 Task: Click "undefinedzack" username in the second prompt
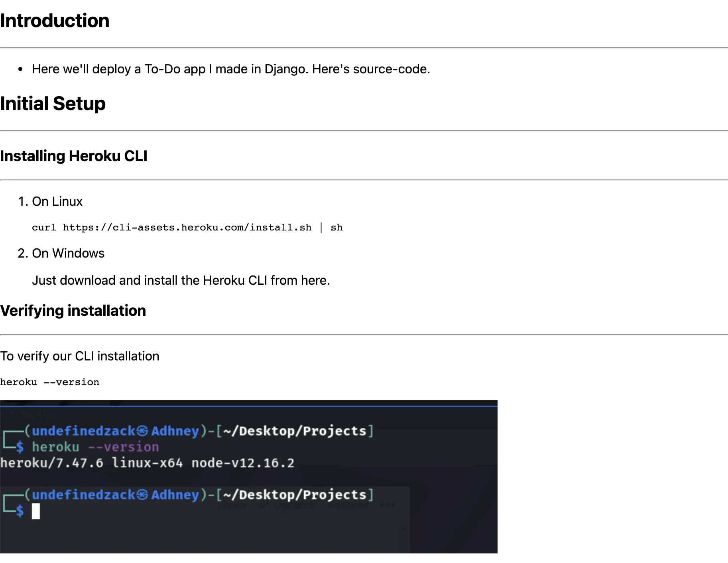84,495
